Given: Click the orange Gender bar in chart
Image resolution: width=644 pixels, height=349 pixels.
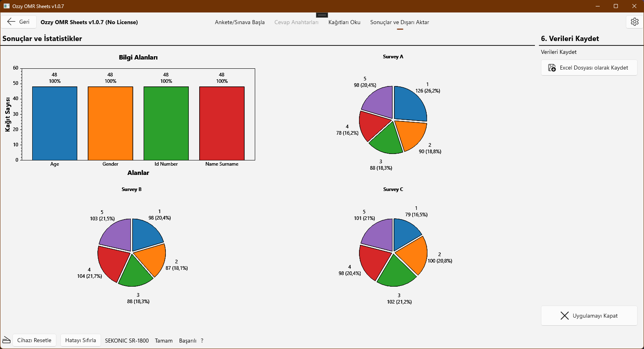Looking at the screenshot, I should tap(110, 123).
